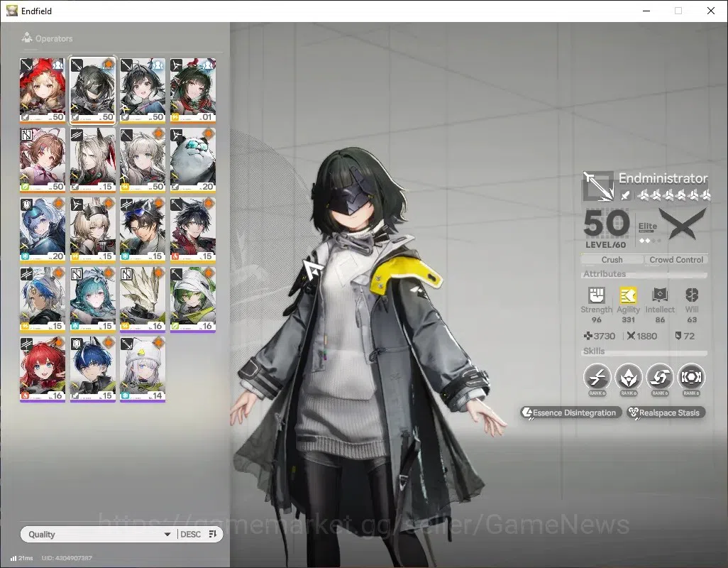Click the Elite promotion label
Viewport: 728px width, 568px height.
pyautogui.click(x=648, y=226)
